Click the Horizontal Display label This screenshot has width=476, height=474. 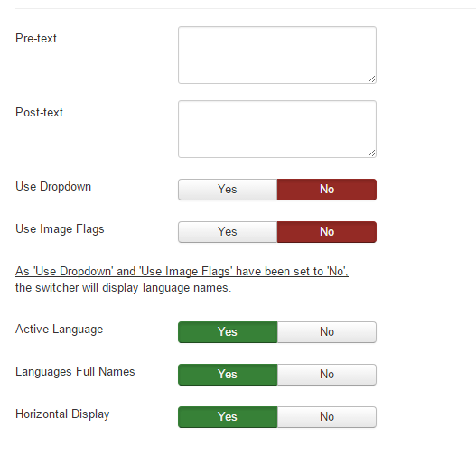click(62, 414)
